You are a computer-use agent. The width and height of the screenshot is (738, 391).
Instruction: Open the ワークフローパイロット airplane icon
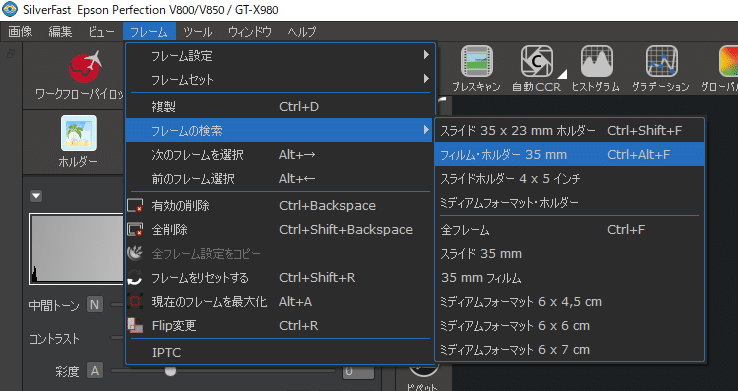[x=85, y=66]
